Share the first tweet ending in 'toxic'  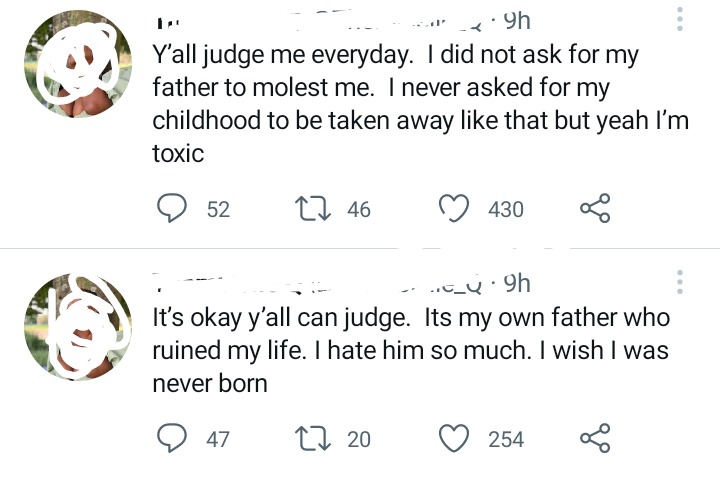click(595, 208)
